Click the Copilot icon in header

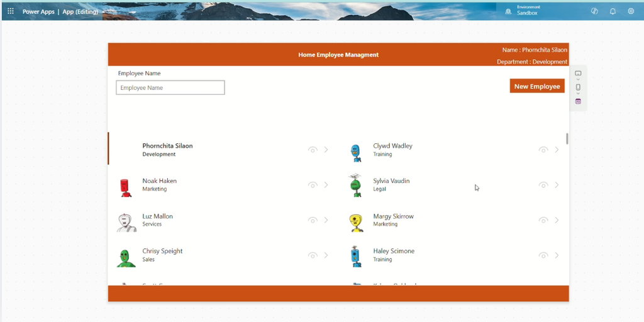tap(594, 11)
